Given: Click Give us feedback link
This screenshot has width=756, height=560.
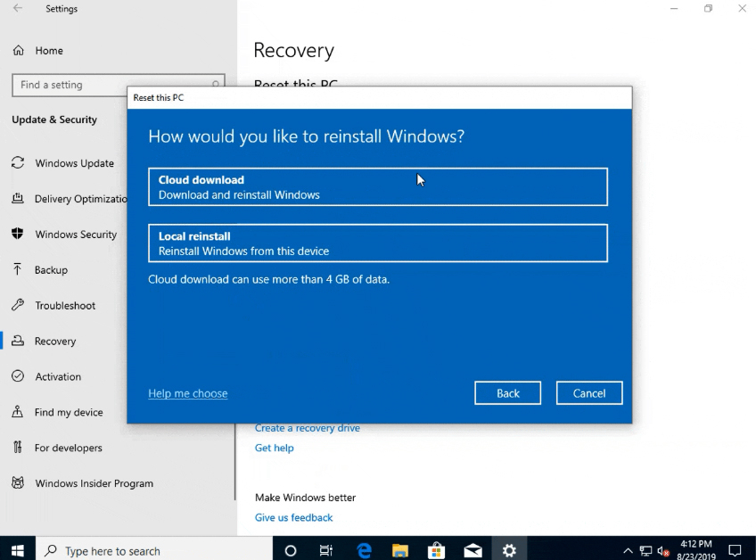Looking at the screenshot, I should [x=293, y=517].
